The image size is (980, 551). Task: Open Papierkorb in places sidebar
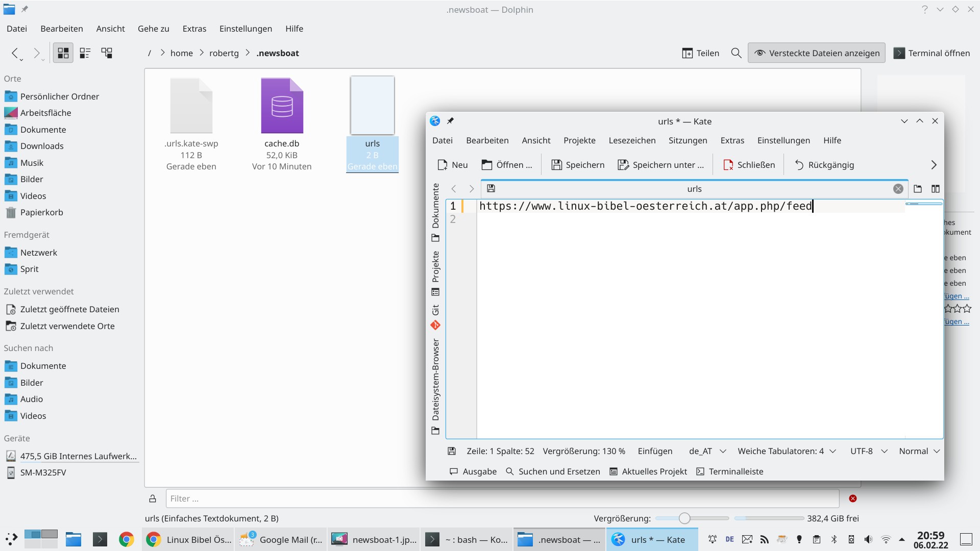(42, 212)
